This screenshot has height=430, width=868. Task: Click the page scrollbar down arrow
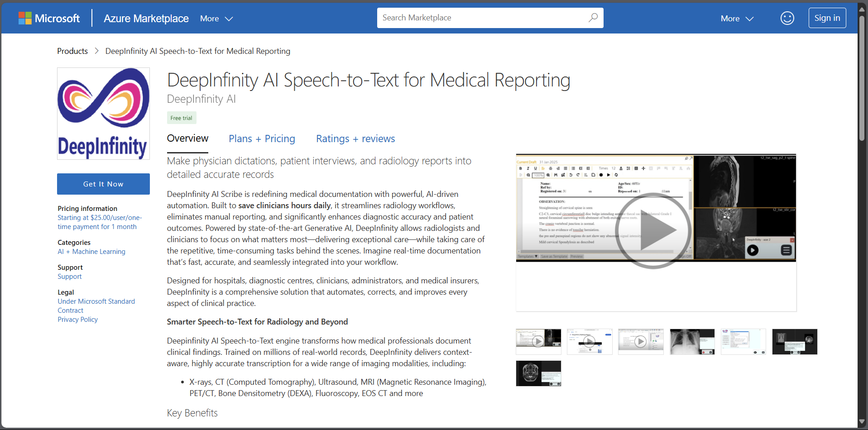[862, 422]
